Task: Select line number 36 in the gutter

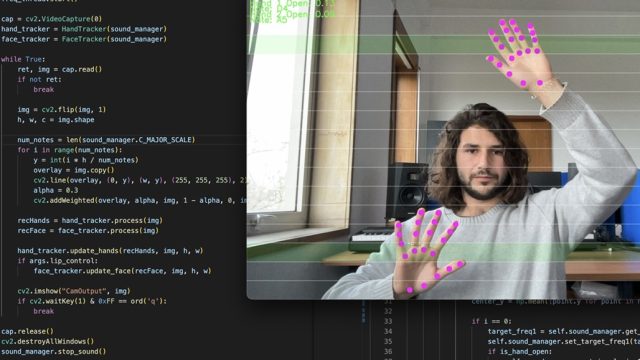Action: (x=388, y=351)
